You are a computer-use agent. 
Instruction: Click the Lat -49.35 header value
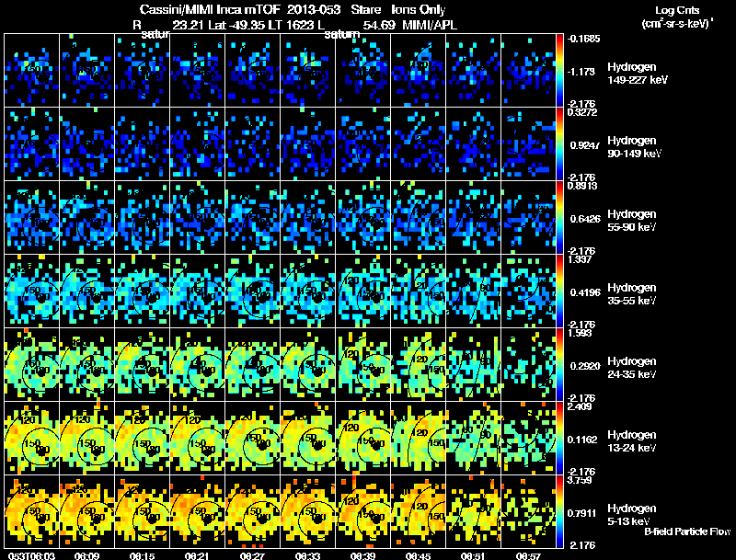(x=236, y=26)
